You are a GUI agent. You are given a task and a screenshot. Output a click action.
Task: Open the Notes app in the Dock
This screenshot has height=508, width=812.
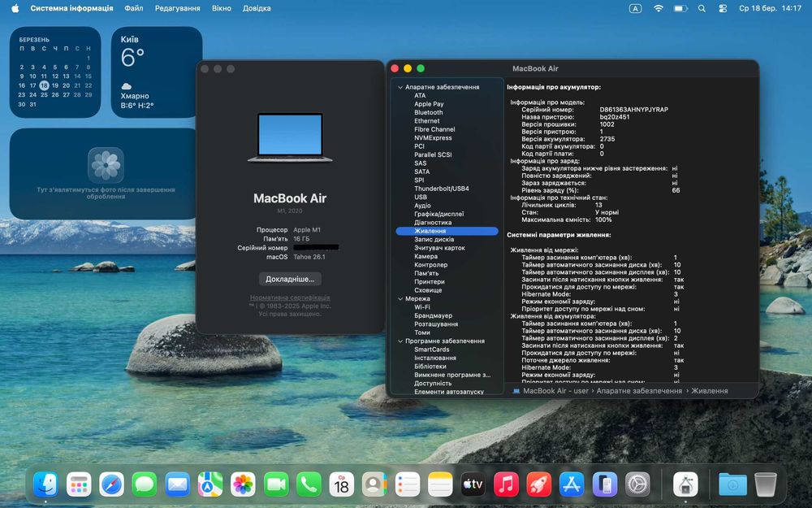tap(440, 484)
